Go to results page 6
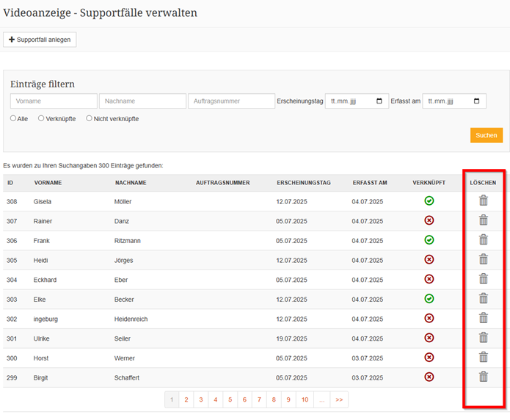The image size is (510, 420). 244,399
